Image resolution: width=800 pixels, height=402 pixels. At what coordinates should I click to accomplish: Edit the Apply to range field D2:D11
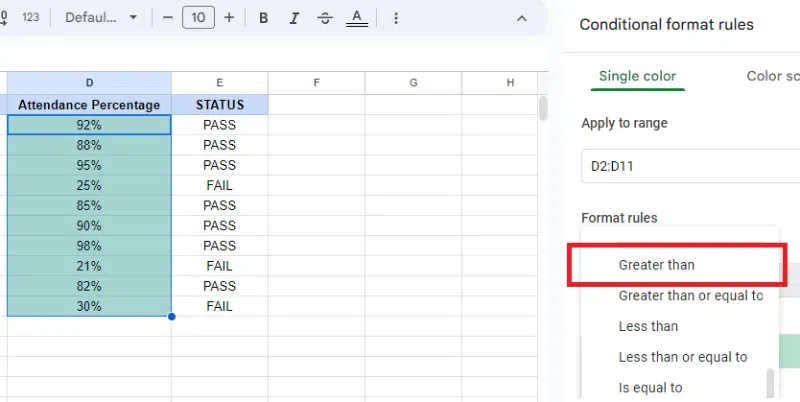click(691, 166)
